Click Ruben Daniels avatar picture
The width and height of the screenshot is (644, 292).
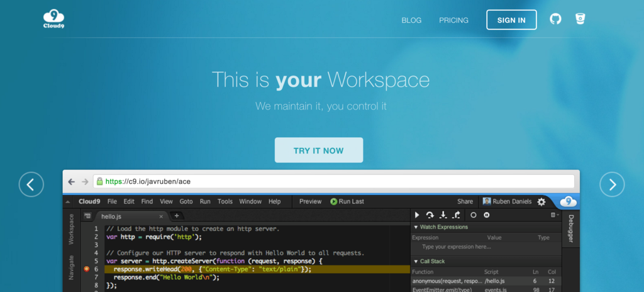(487, 201)
